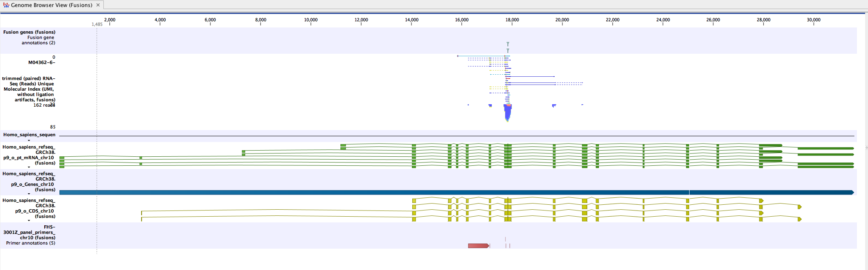868x270 pixels.
Task: Select the Genome Browser View (Fusions) tab
Action: pyautogui.click(x=51, y=5)
